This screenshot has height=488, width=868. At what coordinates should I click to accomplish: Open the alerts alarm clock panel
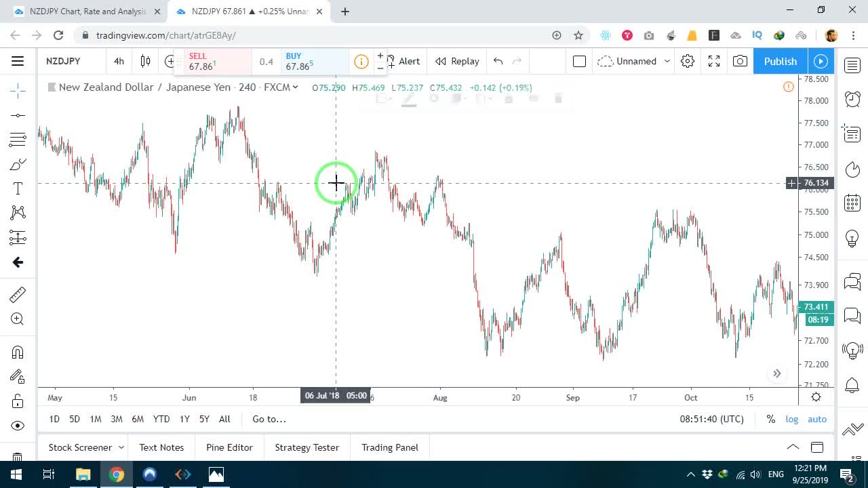(852, 99)
